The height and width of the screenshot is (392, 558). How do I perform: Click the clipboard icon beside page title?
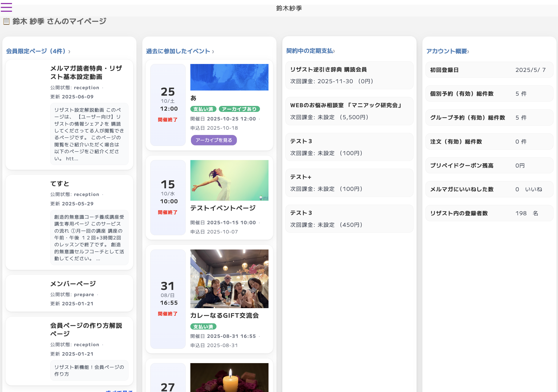coord(6,21)
